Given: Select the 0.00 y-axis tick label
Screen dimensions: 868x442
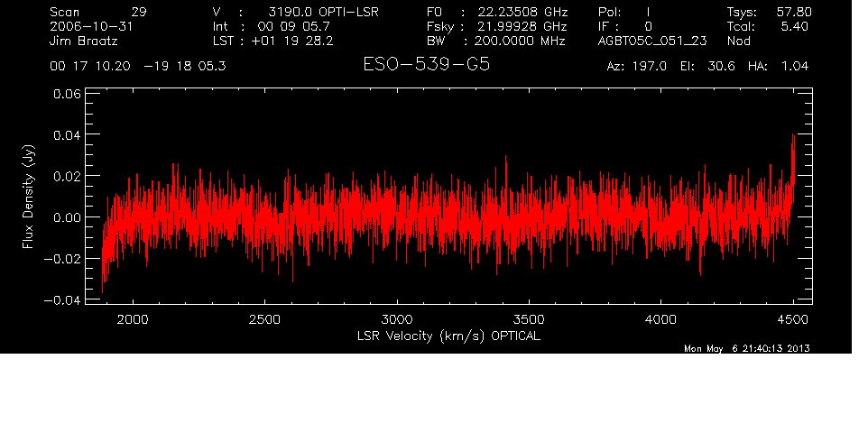Looking at the screenshot, I should pyautogui.click(x=67, y=217).
